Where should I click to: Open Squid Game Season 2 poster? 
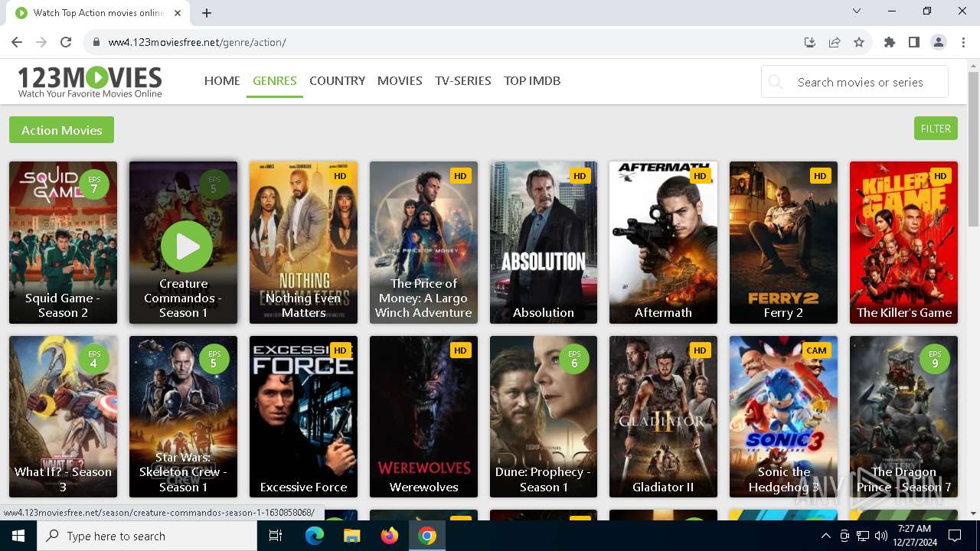coord(63,243)
